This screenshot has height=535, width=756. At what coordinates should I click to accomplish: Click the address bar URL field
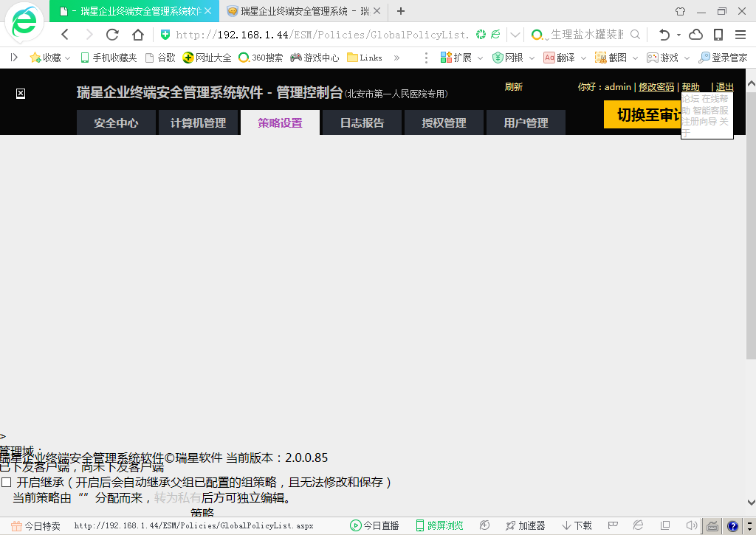click(321, 35)
